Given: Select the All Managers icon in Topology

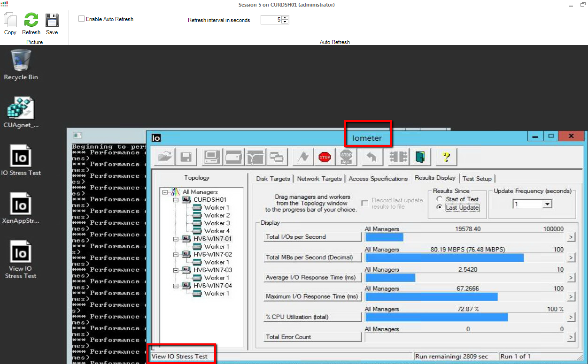Looking at the screenshot, I should coord(176,192).
